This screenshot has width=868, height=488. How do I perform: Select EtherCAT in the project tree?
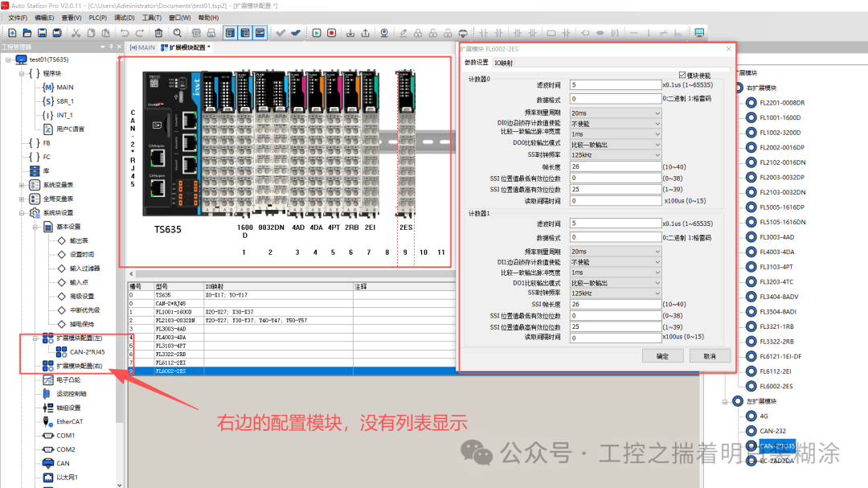click(69, 421)
